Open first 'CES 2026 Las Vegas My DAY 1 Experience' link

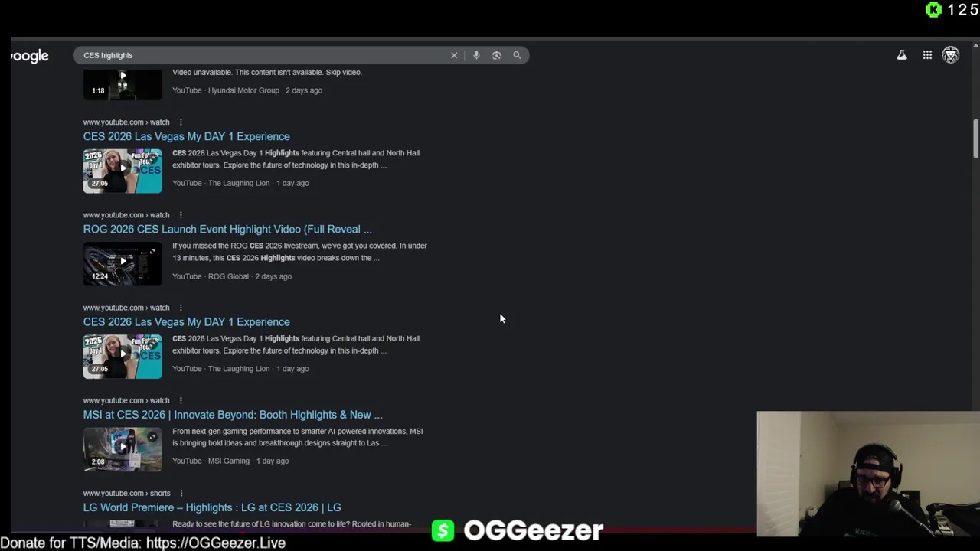186,136
